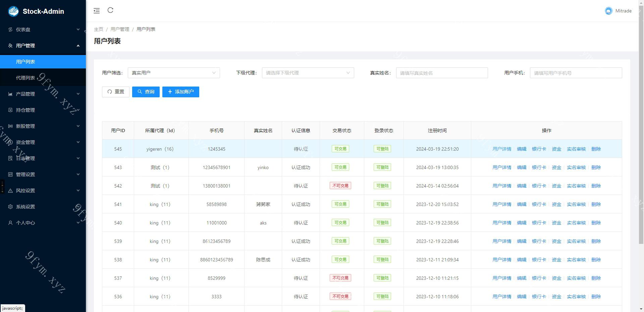Click registration time 2023-12-20 15:03:52
This screenshot has height=312, width=644.
[x=437, y=204]
